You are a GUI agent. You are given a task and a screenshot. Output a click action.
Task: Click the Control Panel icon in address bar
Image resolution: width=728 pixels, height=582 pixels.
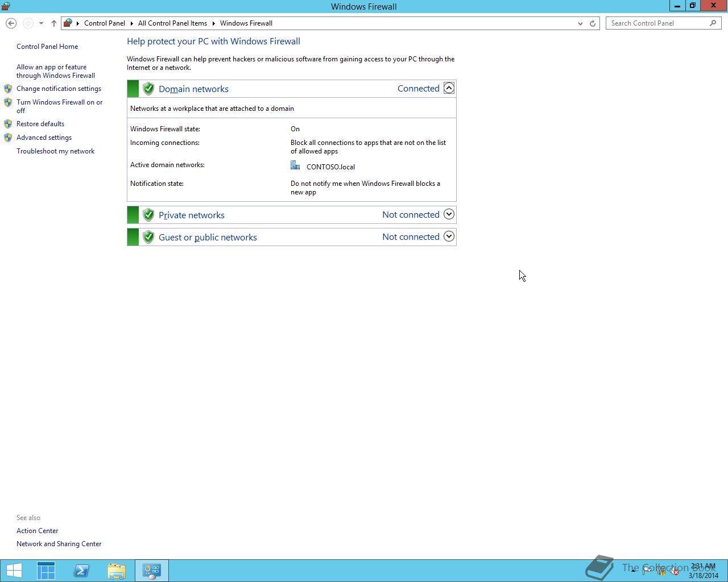click(68, 23)
